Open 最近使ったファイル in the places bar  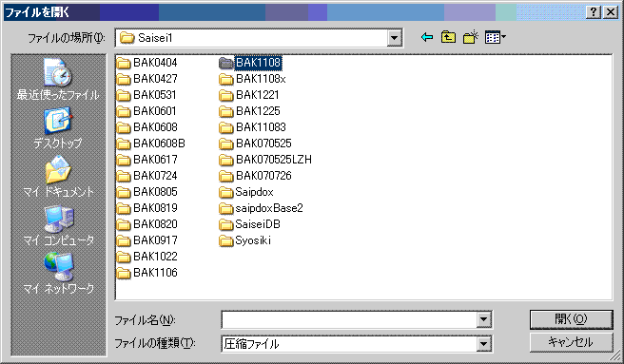tap(58, 79)
